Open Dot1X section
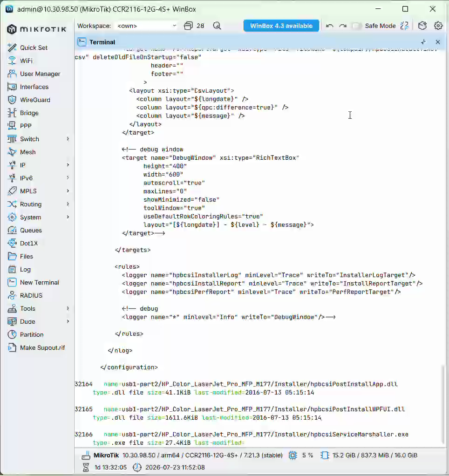The image size is (449, 476). coord(28,244)
